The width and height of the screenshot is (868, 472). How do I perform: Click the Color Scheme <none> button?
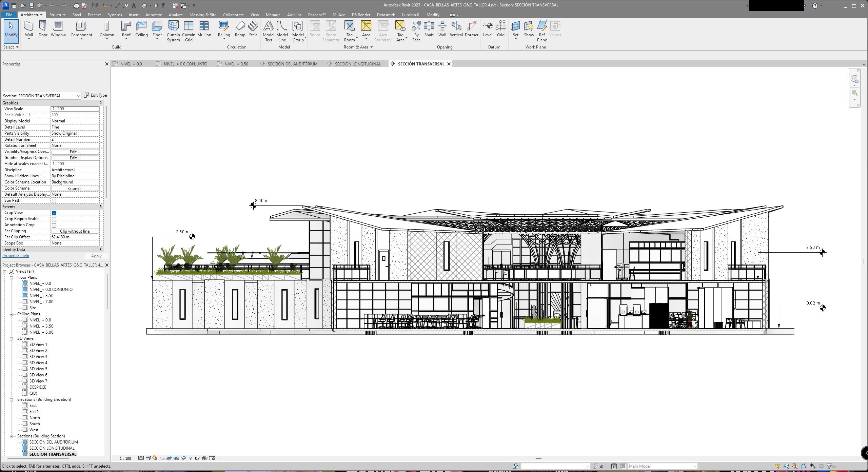(75, 189)
